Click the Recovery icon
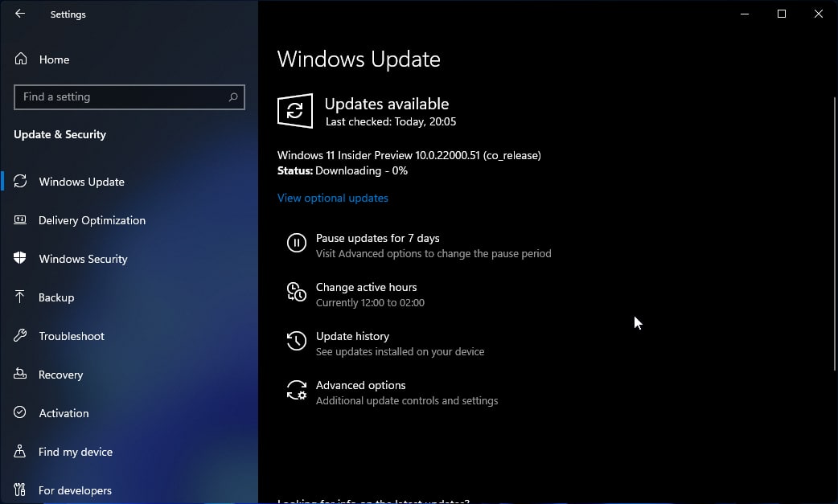Screen dimensions: 838x504 tap(20, 374)
